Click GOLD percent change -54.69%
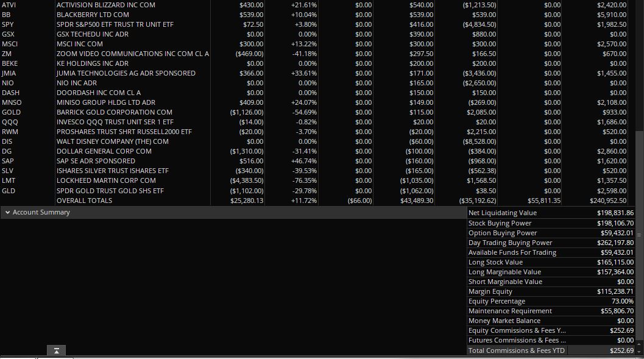This screenshot has width=644, height=359. click(305, 112)
